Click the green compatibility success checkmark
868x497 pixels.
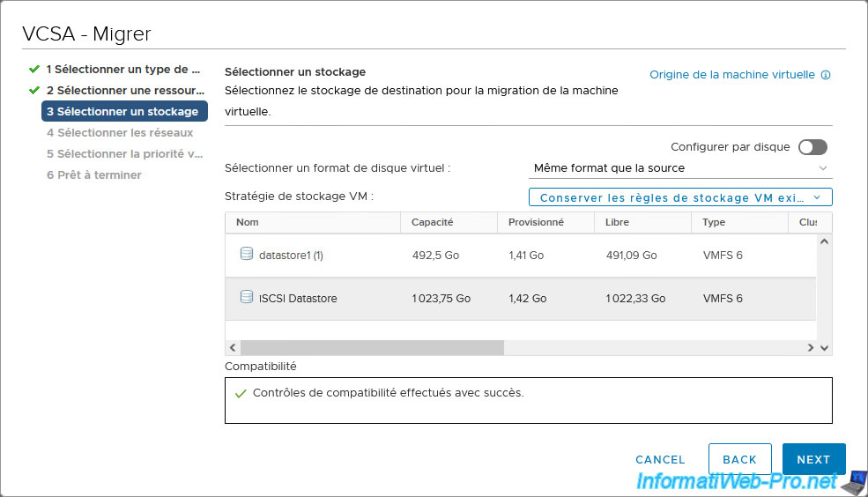[241, 394]
